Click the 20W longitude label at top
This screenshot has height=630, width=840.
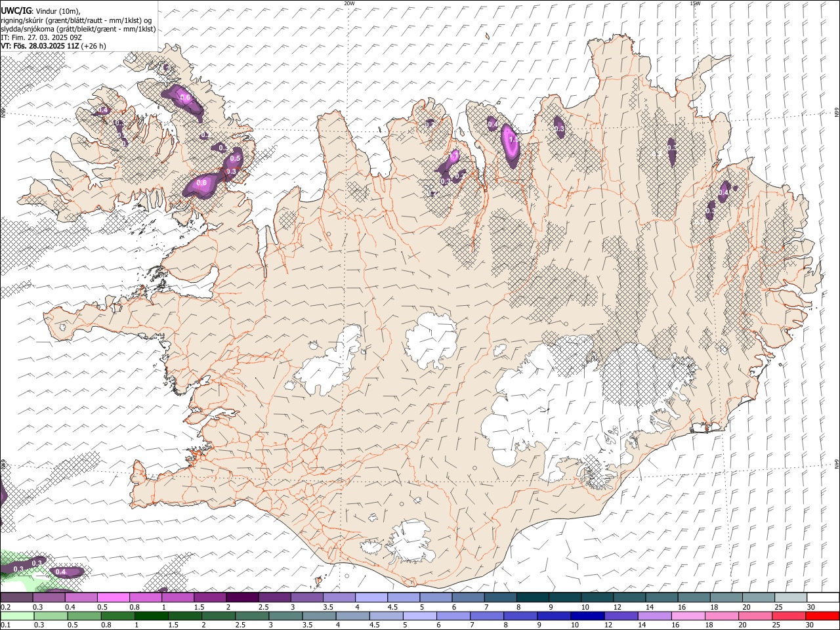[349, 3]
